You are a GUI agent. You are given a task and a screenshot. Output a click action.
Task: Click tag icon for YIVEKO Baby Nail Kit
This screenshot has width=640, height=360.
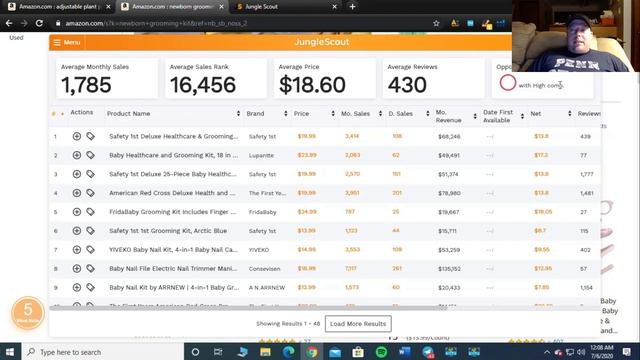90,249
